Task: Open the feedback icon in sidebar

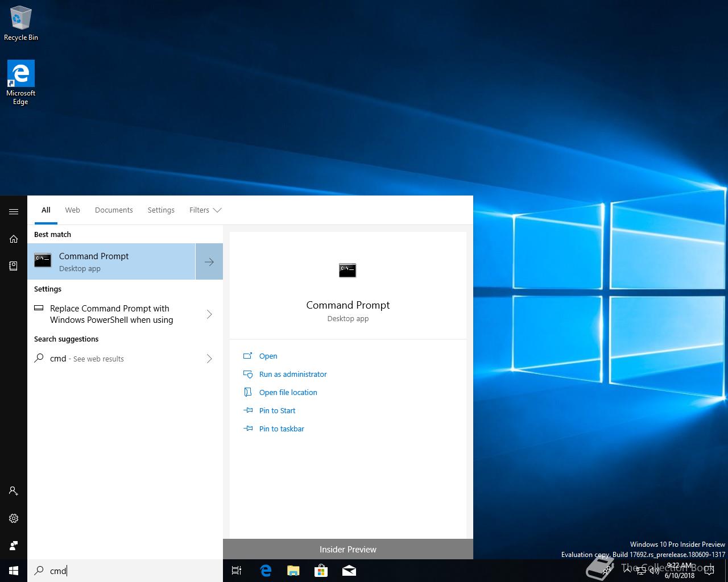Action: click(14, 545)
